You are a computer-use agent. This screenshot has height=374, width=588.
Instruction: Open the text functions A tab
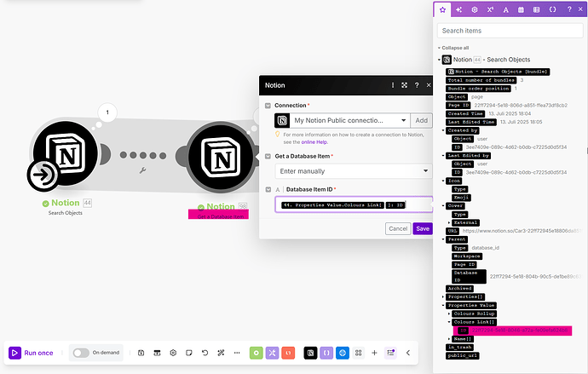click(x=505, y=9)
